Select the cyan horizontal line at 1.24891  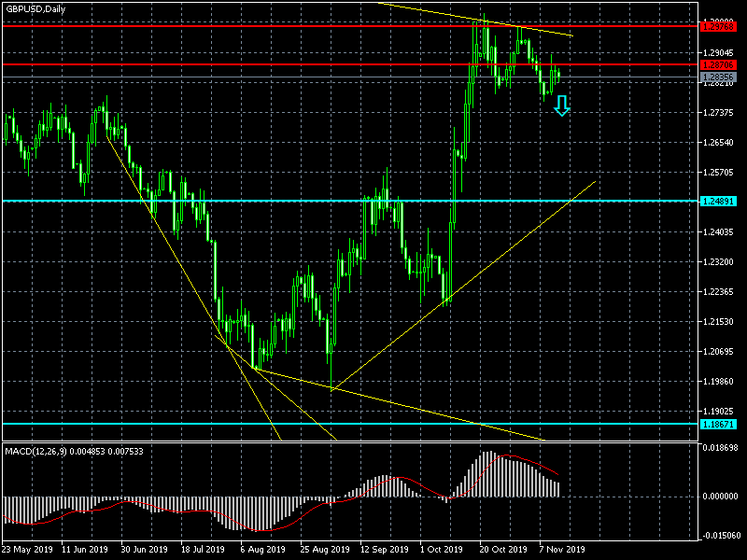click(280, 201)
